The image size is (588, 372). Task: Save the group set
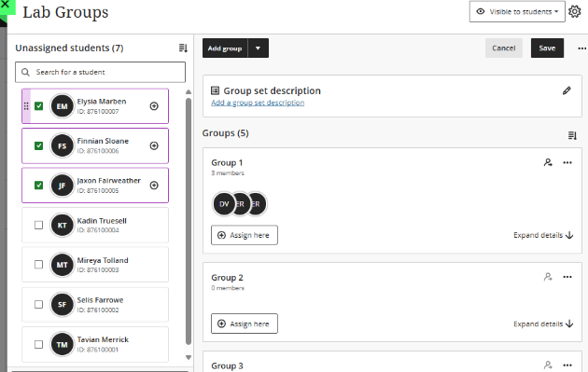[547, 48]
